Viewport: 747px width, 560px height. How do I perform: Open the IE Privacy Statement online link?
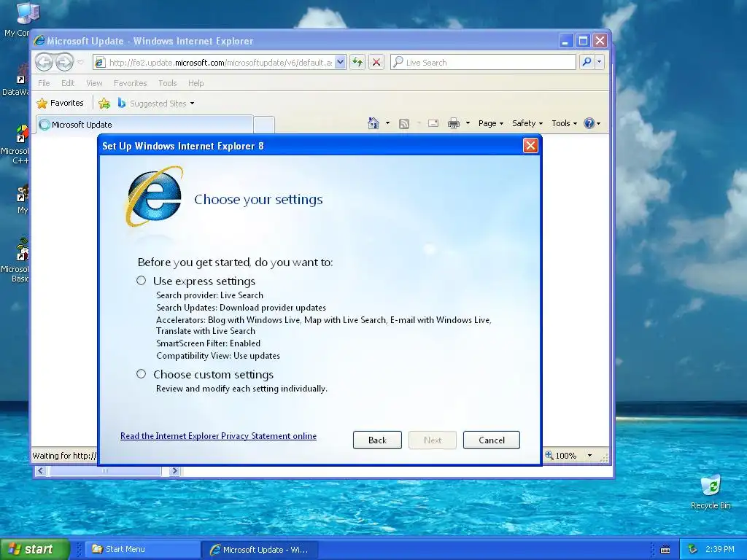tap(218, 436)
